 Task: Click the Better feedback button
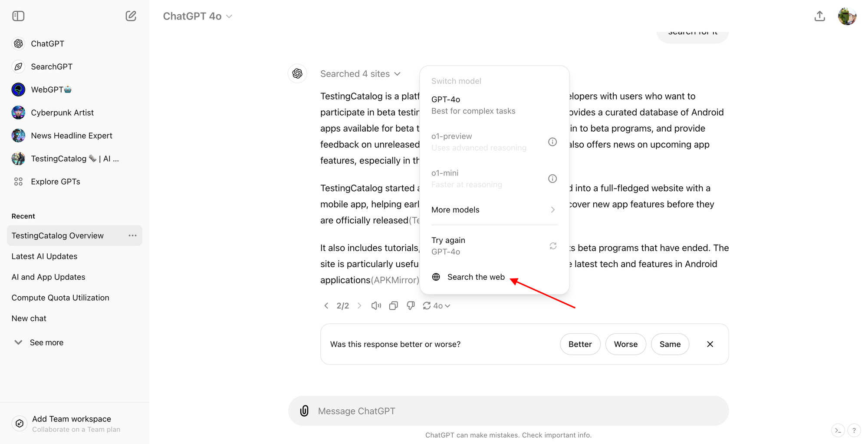tap(580, 344)
